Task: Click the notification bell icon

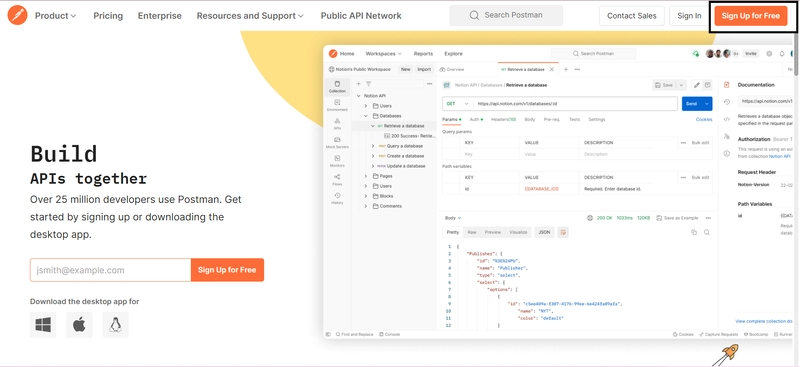Action: pyautogui.click(x=782, y=54)
